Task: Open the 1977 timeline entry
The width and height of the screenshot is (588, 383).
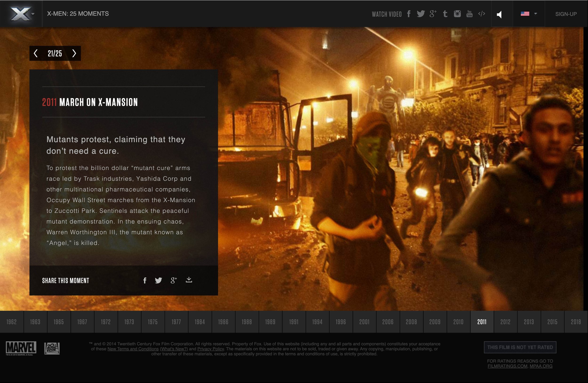Action: pyautogui.click(x=176, y=322)
